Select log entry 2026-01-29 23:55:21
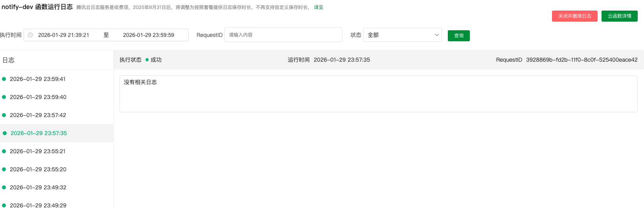 38,151
